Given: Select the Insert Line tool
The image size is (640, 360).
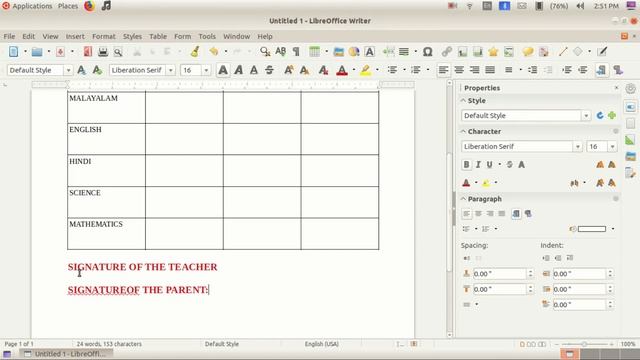Looking at the screenshot, I should click(x=563, y=52).
